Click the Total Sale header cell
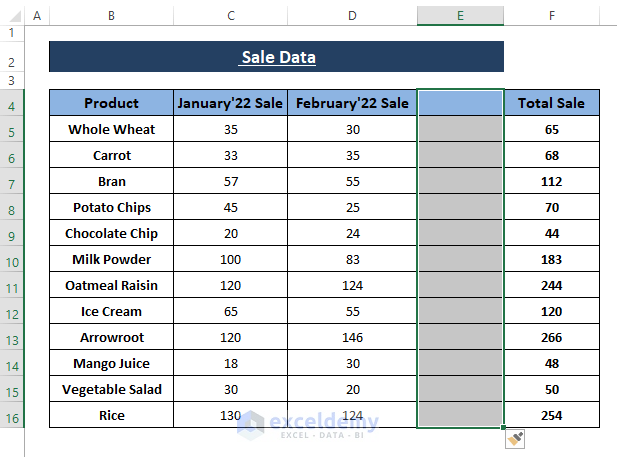Viewport: 617px width, 457px height. pyautogui.click(x=551, y=103)
